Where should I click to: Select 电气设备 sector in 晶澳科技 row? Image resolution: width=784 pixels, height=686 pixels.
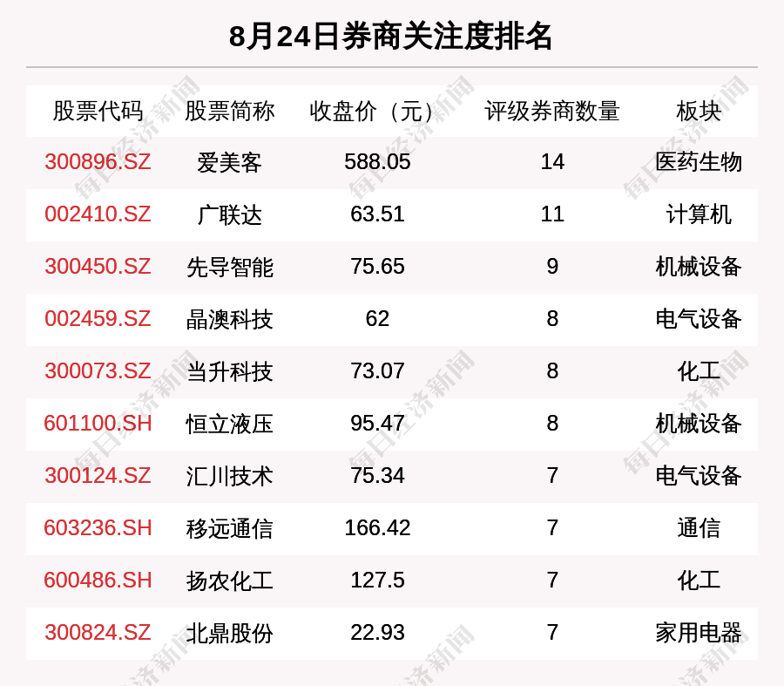[699, 319]
